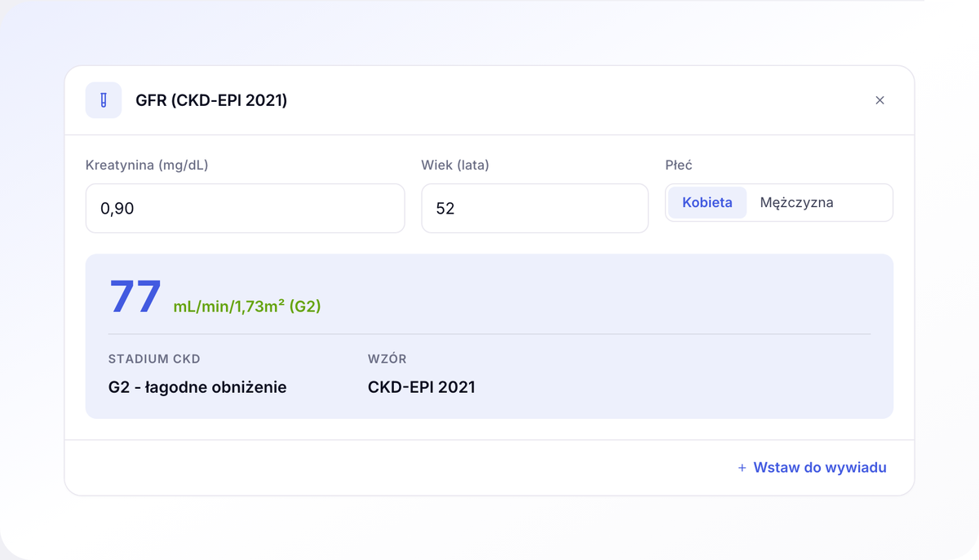Select Kobieta as the sex
Viewport: 979px width, 560px height.
click(707, 202)
